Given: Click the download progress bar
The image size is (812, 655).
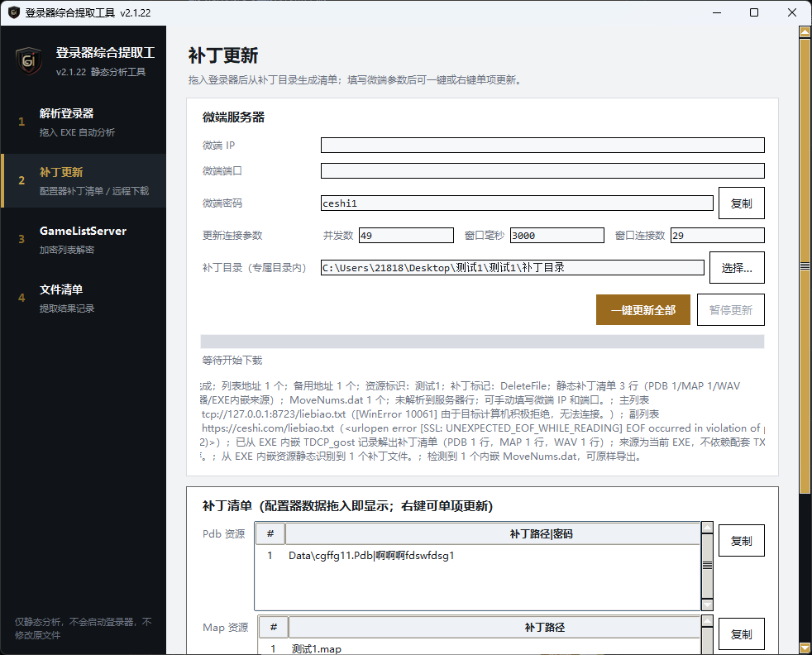Looking at the screenshot, I should click(482, 342).
